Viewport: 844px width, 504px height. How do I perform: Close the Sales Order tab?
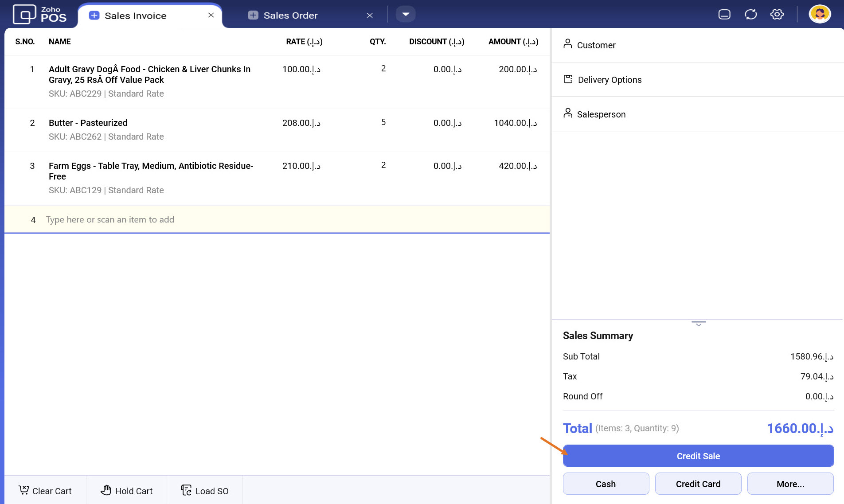pyautogui.click(x=370, y=16)
